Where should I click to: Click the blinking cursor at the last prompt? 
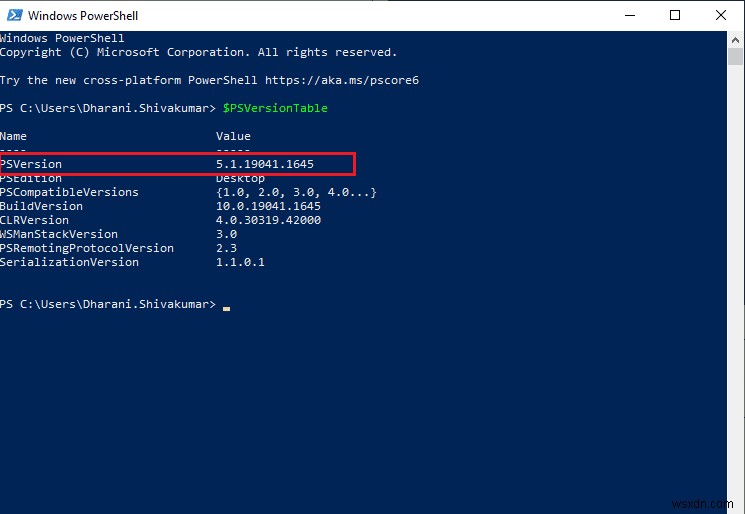coord(227,308)
